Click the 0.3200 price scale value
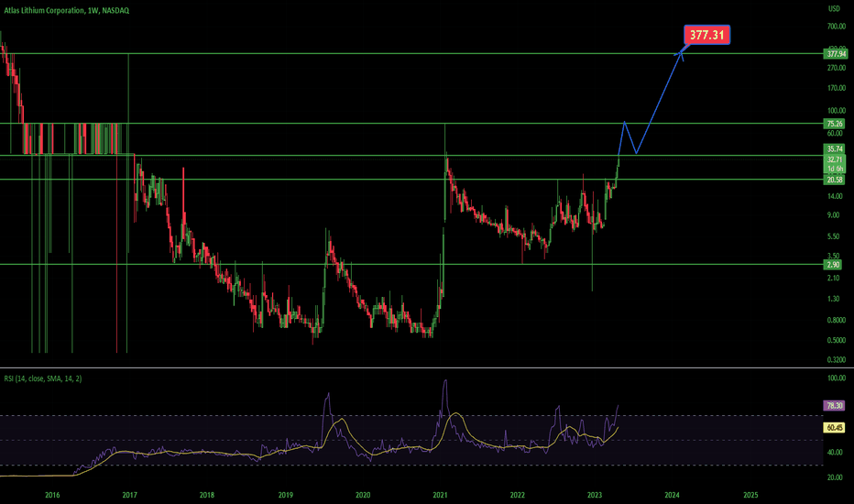854x504 pixels. click(x=836, y=359)
